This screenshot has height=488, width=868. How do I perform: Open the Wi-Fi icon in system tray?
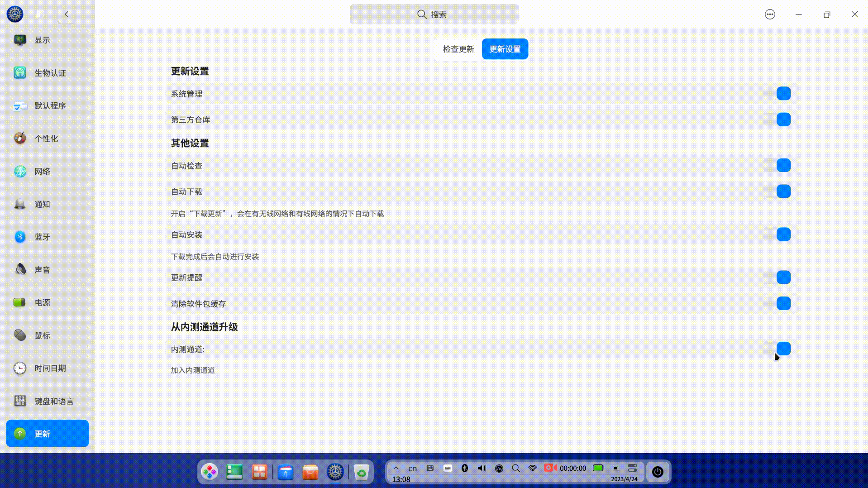tap(533, 468)
